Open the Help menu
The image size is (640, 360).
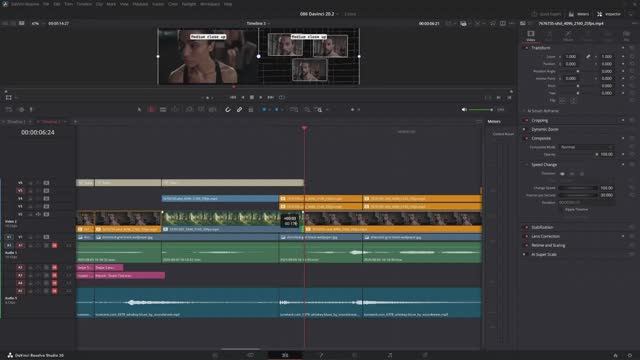point(228,4)
